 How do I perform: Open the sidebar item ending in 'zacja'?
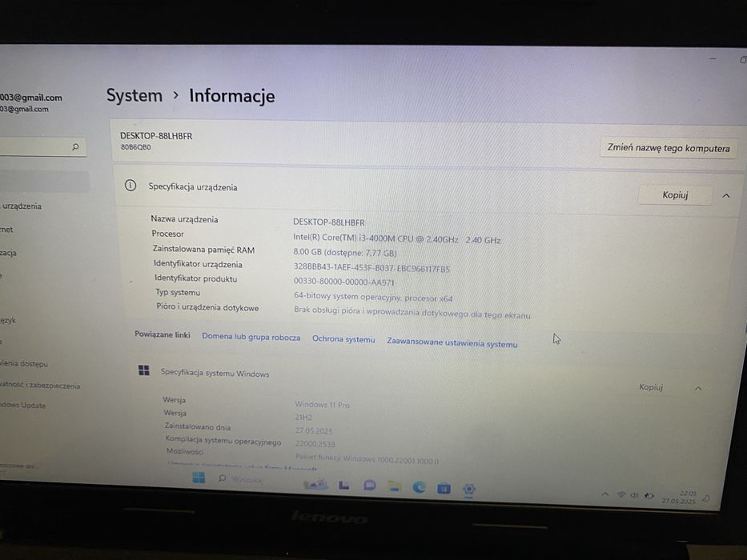[x=9, y=253]
